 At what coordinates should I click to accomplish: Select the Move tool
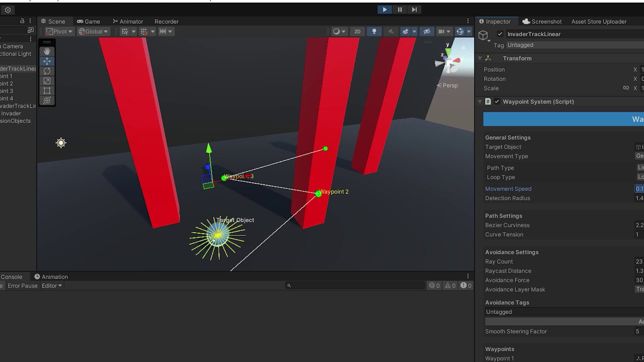pos(47,61)
